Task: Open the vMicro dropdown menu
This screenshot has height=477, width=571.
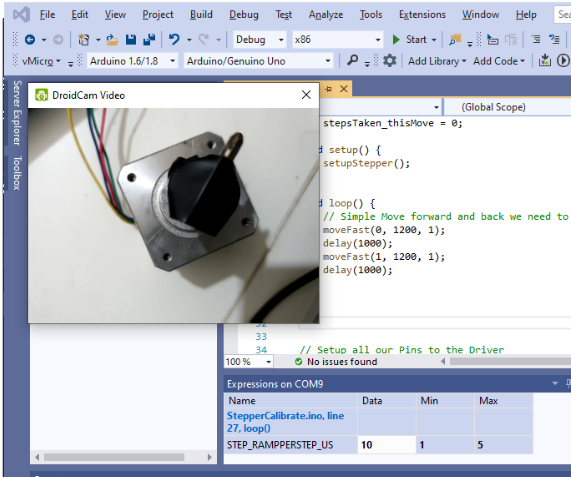Action: pyautogui.click(x=41, y=61)
